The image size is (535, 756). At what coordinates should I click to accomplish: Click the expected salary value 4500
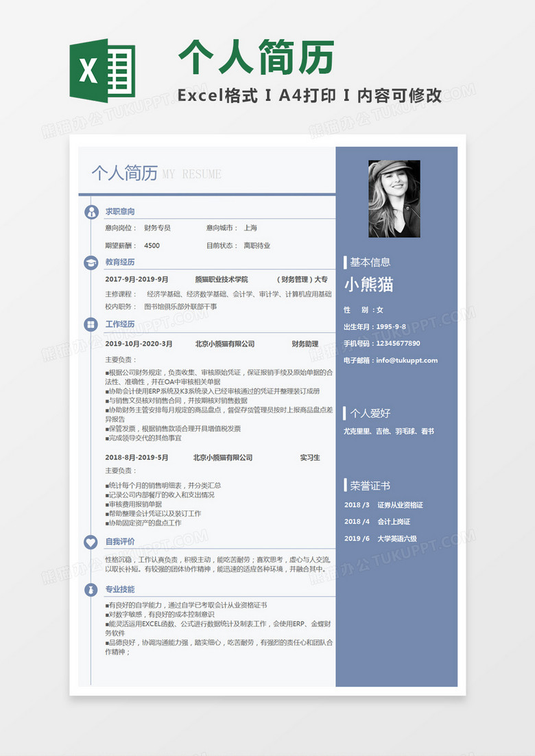coord(152,246)
